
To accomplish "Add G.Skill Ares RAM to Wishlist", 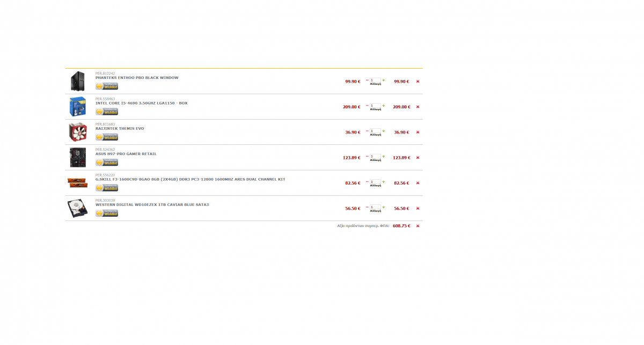I will pyautogui.click(x=107, y=188).
